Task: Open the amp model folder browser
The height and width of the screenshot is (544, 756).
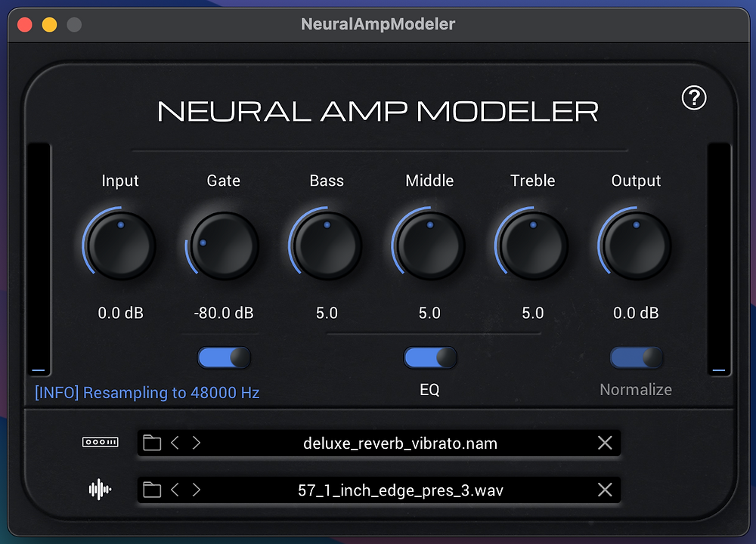Action: pyautogui.click(x=152, y=444)
